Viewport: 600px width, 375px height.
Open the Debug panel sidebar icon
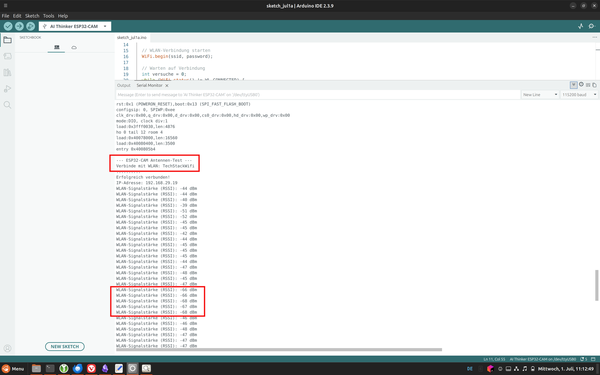(x=7, y=89)
